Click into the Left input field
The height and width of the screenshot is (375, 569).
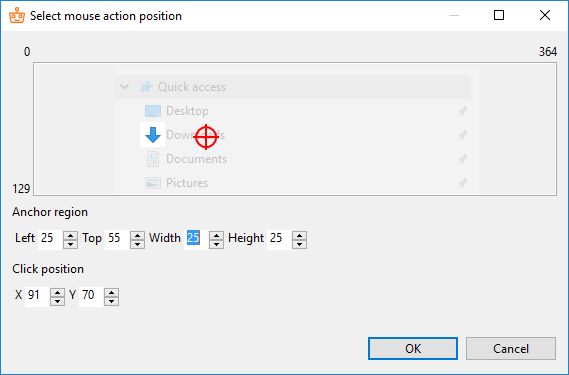click(50, 240)
